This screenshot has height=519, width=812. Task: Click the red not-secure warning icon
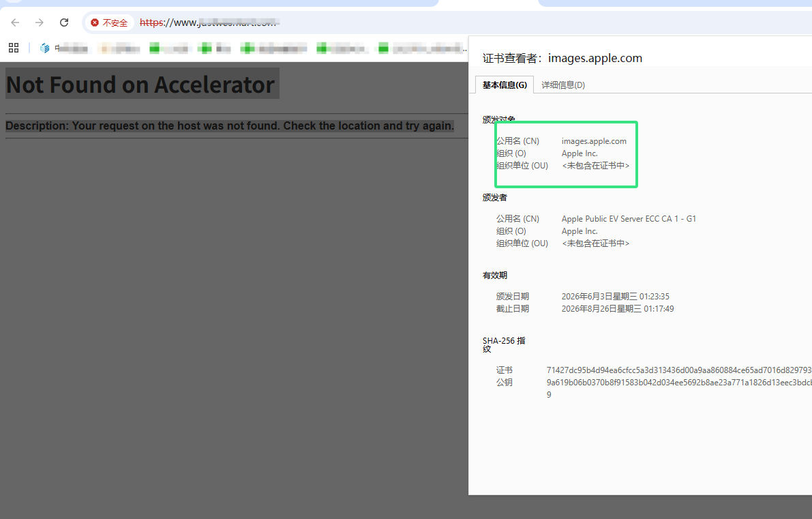coord(94,23)
